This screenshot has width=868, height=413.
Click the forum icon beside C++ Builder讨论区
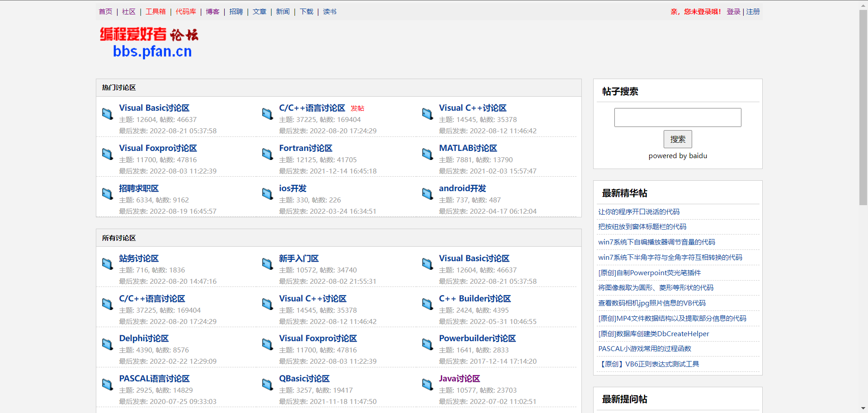tap(428, 304)
